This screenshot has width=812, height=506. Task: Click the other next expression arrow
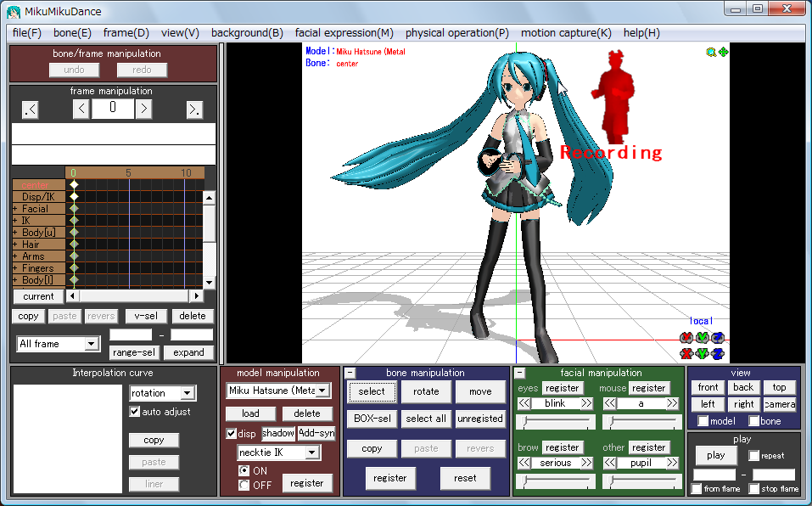pyautogui.click(x=672, y=463)
